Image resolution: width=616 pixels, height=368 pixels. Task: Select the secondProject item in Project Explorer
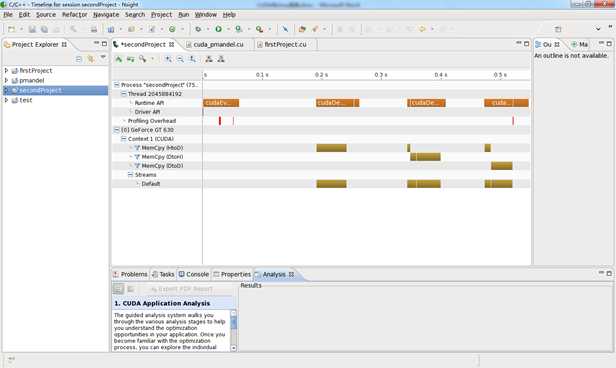click(x=55, y=90)
